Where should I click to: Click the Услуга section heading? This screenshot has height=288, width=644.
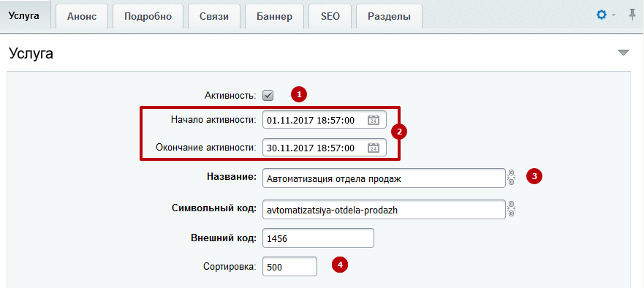[x=31, y=53]
